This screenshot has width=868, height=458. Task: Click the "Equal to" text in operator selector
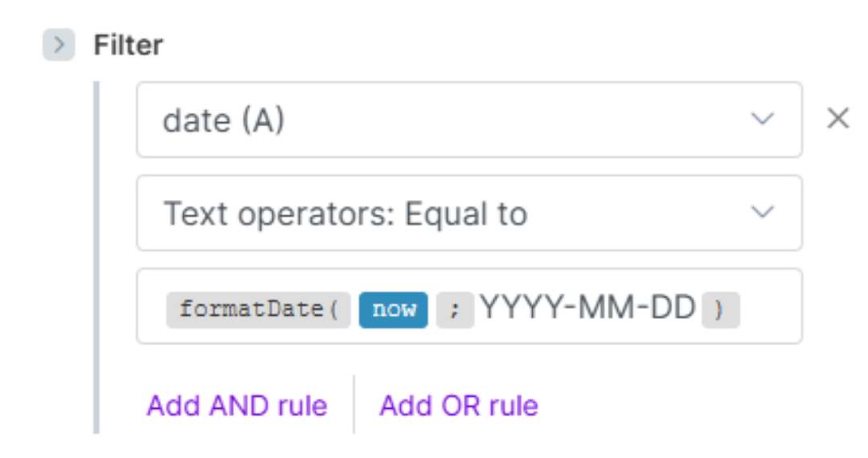click(x=466, y=214)
